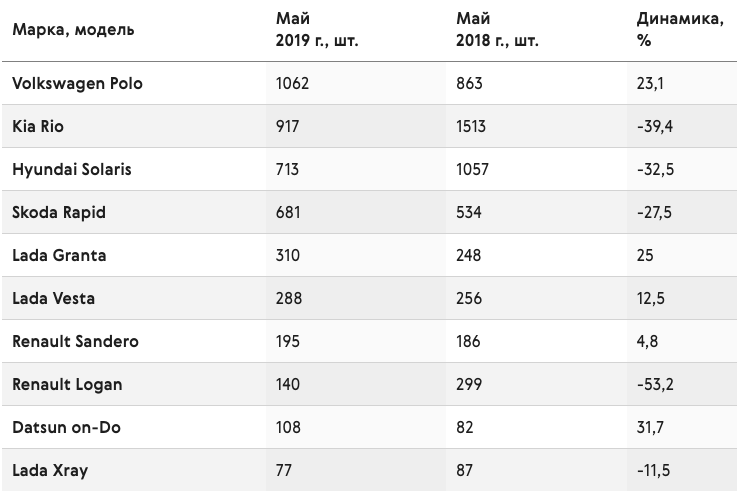Select the Renault Sandero row label

(76, 342)
